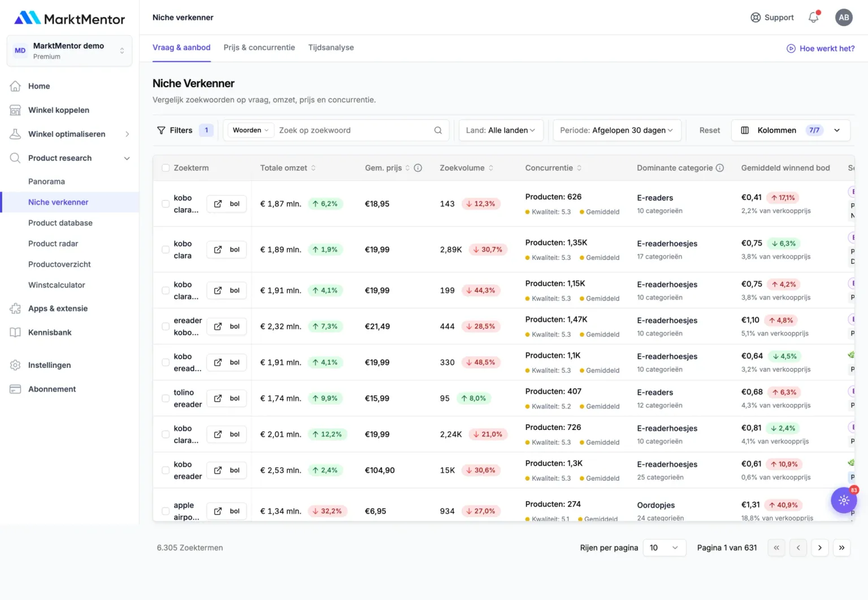868x600 pixels.
Task: Tick the select-all checkbox beside Zoekterm
Action: pyautogui.click(x=166, y=168)
